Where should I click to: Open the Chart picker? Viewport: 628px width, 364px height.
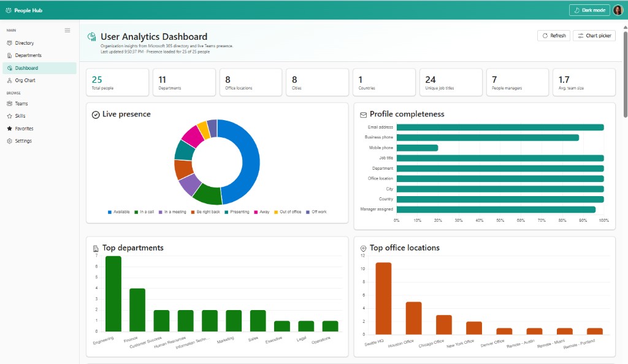(x=594, y=36)
